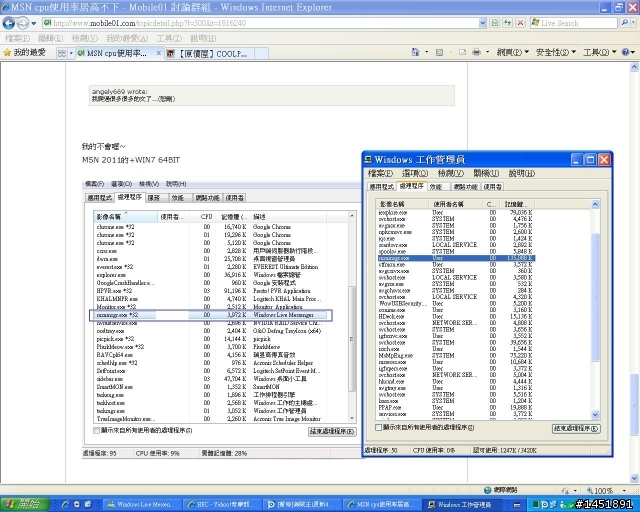Screen dimensions: 640x512
Task: Open the recent pages dropdown beside Forward
Action: [34, 23]
